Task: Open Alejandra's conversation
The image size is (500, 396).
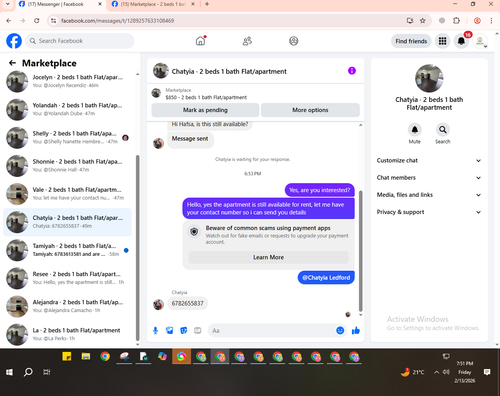Action: [68, 306]
